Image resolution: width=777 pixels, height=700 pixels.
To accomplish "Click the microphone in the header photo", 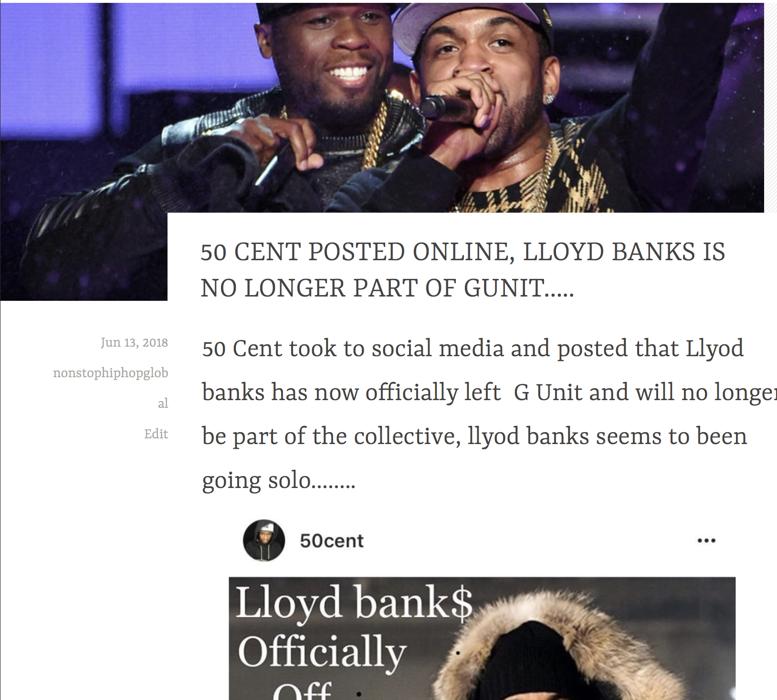I will click(x=441, y=106).
